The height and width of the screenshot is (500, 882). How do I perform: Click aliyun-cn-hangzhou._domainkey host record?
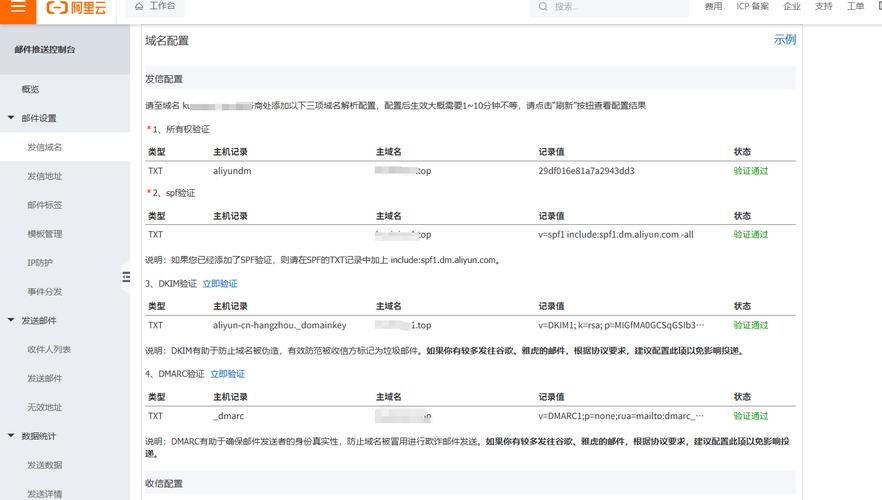click(280, 325)
